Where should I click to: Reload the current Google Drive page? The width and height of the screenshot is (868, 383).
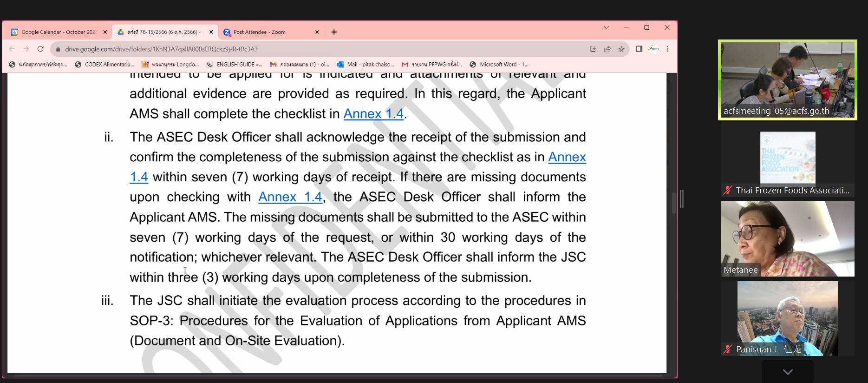click(x=40, y=49)
